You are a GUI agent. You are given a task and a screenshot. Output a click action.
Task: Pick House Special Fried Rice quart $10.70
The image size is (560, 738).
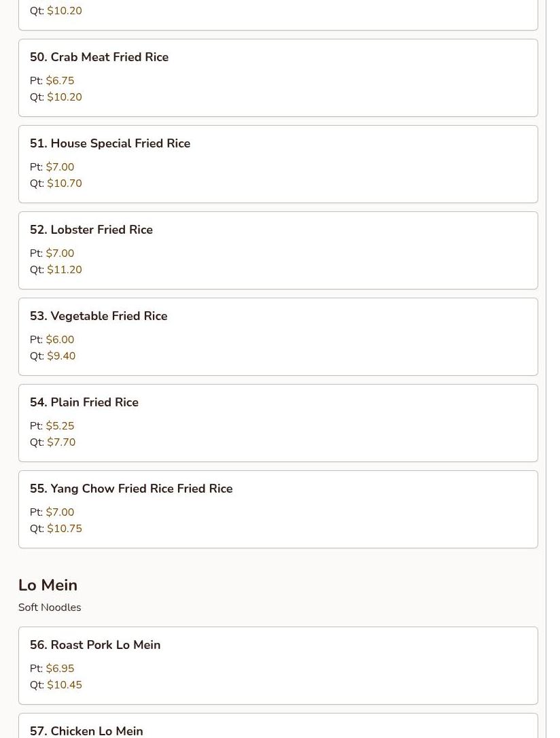(65, 183)
